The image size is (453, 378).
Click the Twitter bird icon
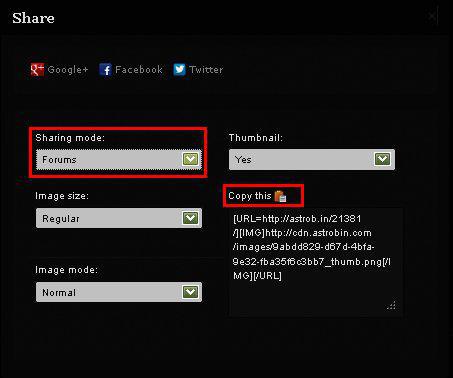179,70
